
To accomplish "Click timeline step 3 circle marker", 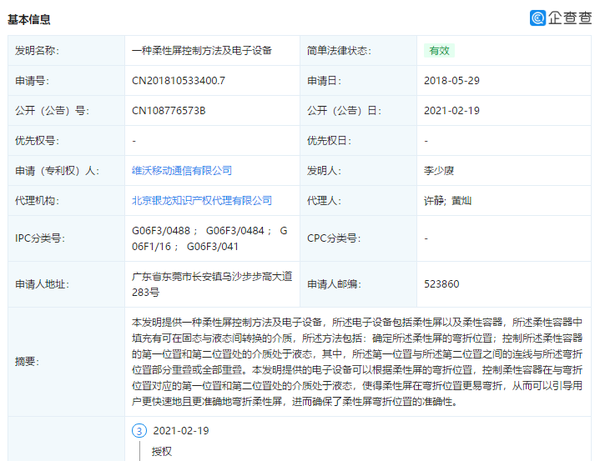I will [139, 431].
